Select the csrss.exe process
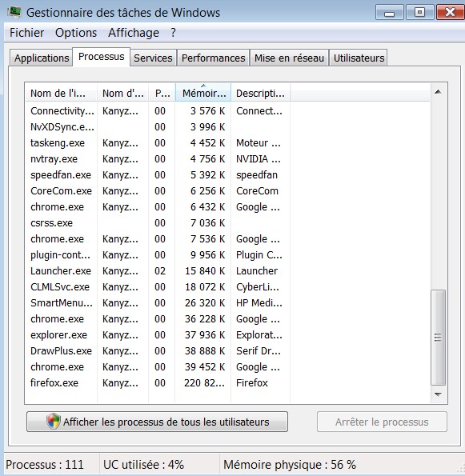The height and width of the screenshot is (476, 465). tap(158, 223)
